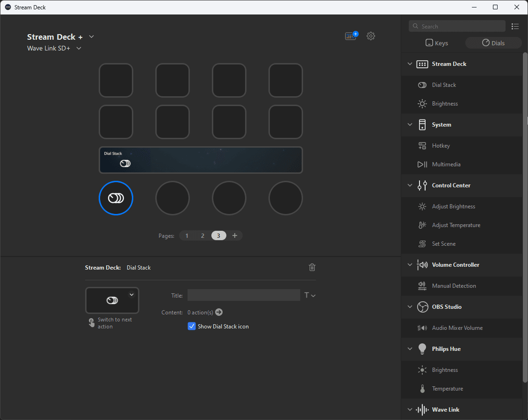Click the Title input field
The image size is (528, 420).
[243, 295]
